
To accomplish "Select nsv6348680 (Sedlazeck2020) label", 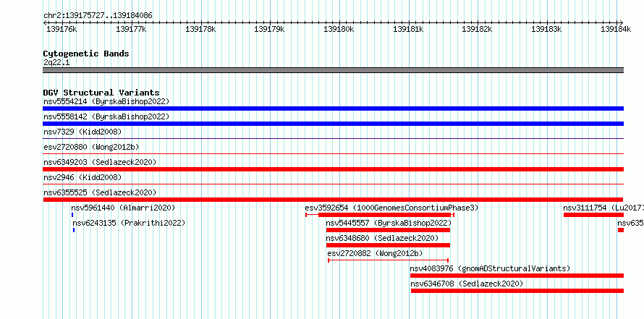I will click(x=382, y=239).
